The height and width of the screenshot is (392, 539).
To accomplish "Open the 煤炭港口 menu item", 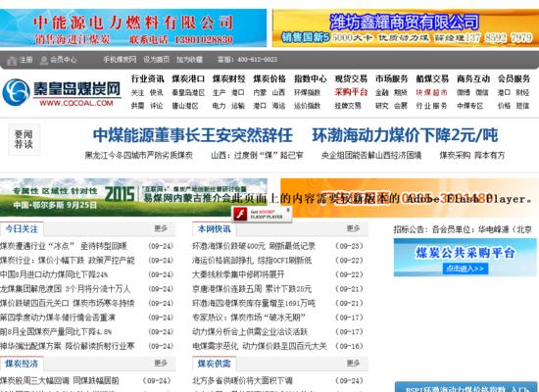I will [x=188, y=78].
